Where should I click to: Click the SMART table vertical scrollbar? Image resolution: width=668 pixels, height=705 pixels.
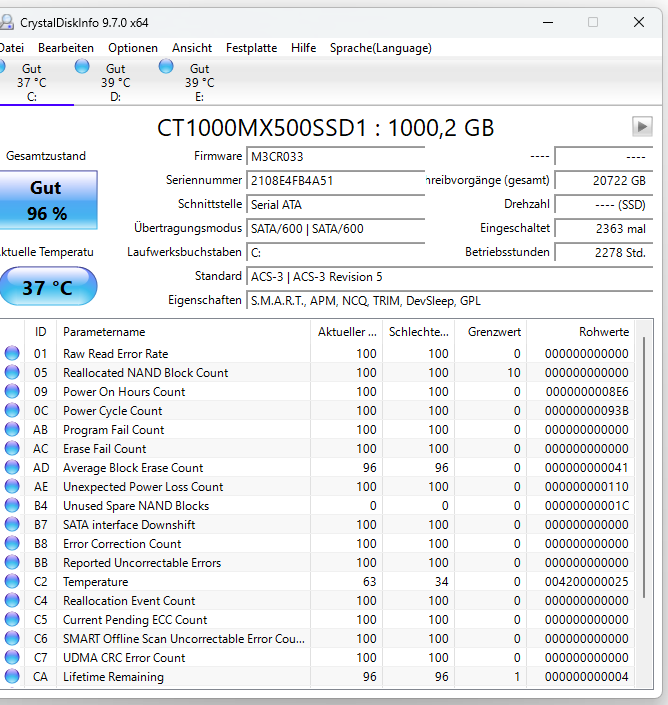[x=644, y=468]
